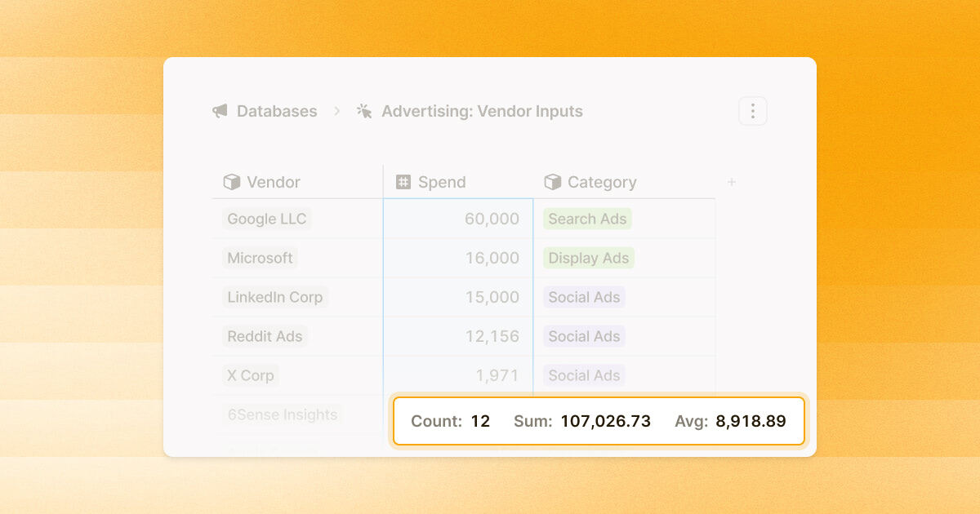Click the 6Sense Insights vendor tag
Image resolution: width=980 pixels, height=514 pixels.
click(x=283, y=414)
